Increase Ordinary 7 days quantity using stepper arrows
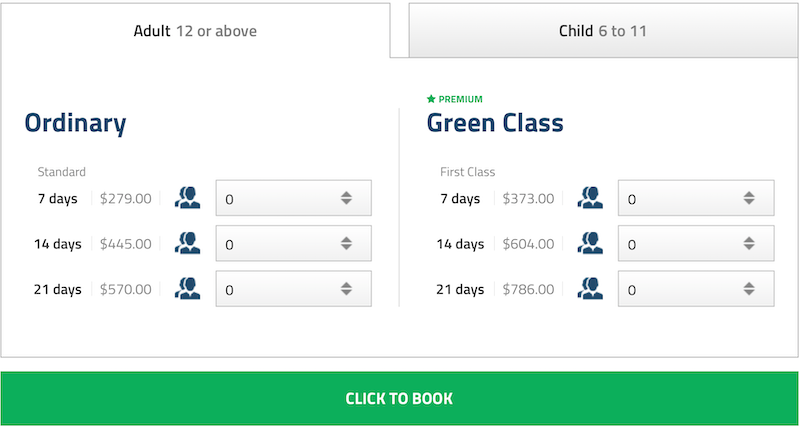The height and width of the screenshot is (428, 800). [x=346, y=194]
